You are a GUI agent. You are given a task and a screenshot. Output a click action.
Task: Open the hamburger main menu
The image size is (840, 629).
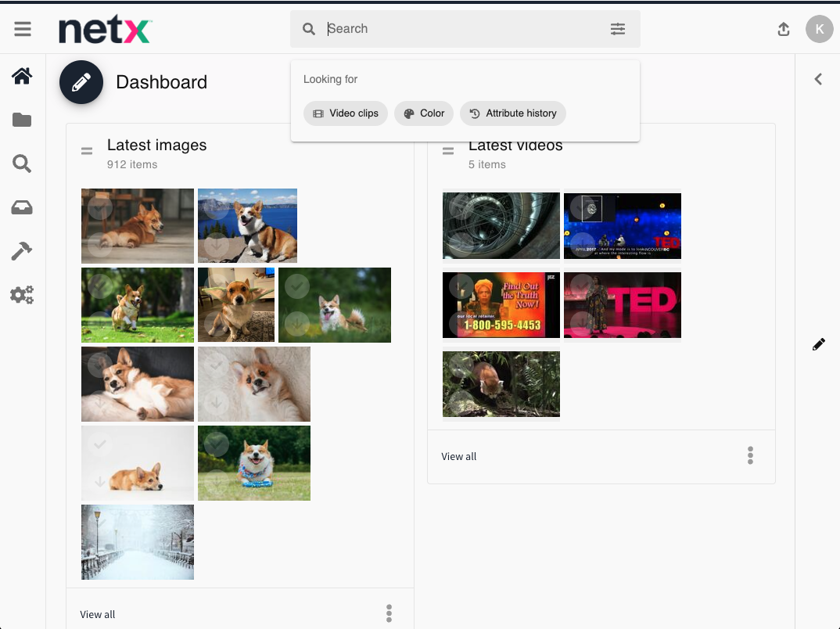pos(23,29)
